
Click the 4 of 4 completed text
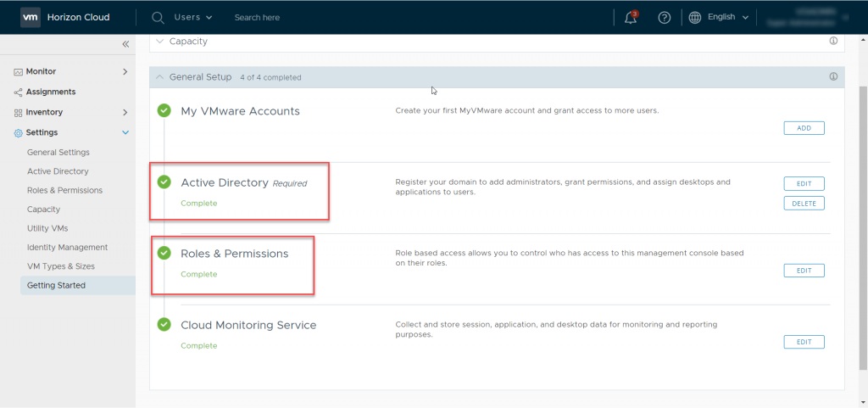point(270,77)
